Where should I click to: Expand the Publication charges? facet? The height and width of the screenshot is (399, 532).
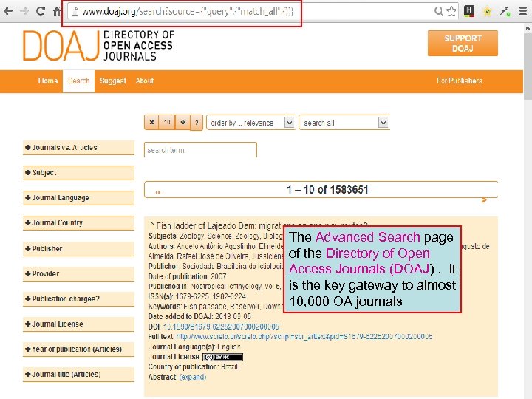(78, 299)
